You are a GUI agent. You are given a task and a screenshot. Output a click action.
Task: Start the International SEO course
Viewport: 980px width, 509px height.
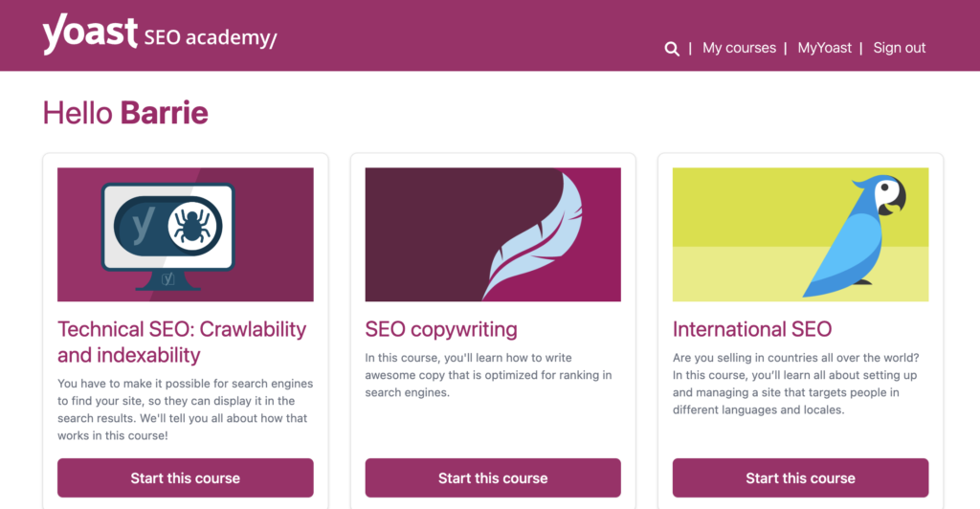tap(800, 477)
